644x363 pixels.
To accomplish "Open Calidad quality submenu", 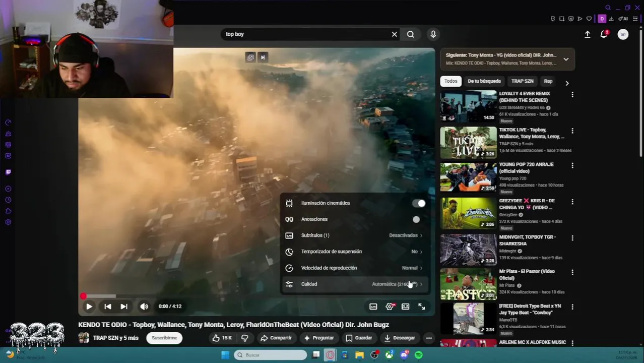I will click(355, 284).
